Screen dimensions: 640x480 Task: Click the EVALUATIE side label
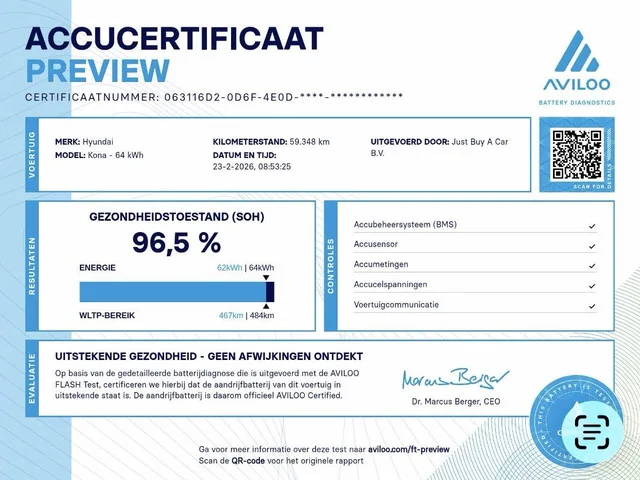(x=31, y=378)
